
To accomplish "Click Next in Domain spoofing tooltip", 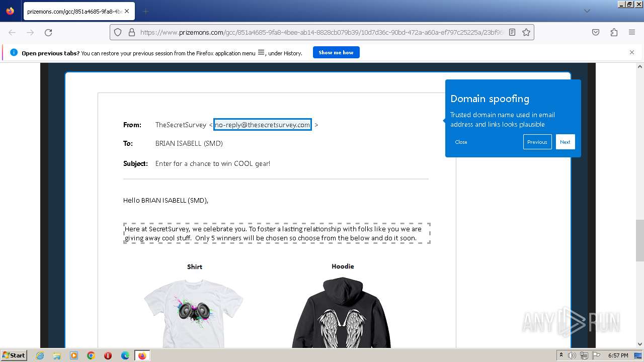I will (565, 142).
